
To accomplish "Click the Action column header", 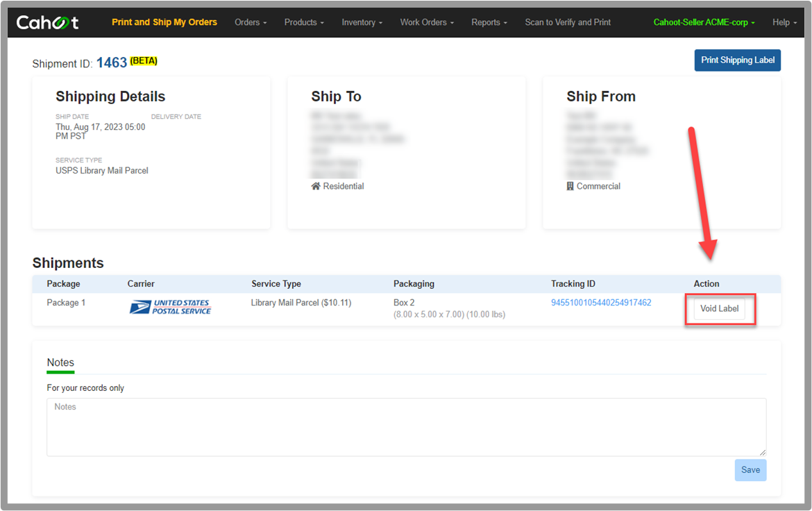I will [707, 284].
